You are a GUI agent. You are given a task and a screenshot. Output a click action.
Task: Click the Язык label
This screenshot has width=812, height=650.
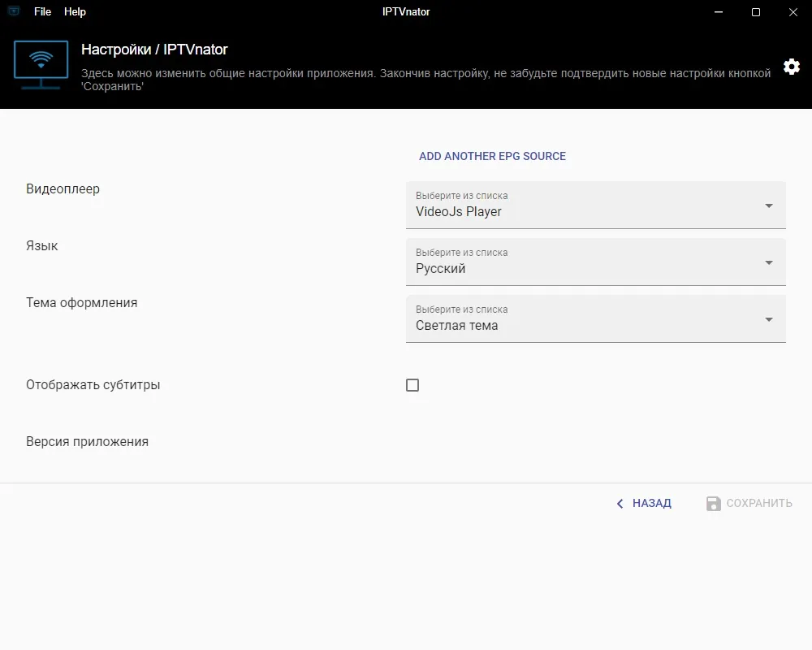click(42, 245)
